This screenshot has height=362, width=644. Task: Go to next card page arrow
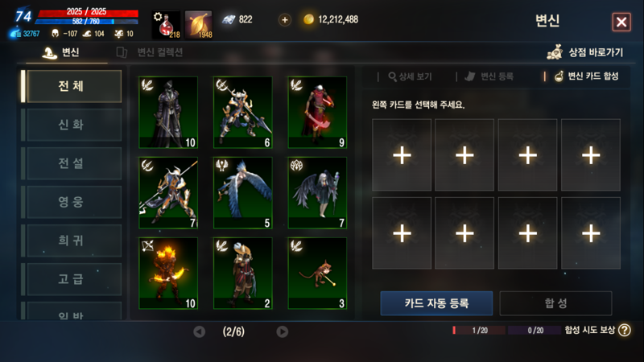point(283,331)
